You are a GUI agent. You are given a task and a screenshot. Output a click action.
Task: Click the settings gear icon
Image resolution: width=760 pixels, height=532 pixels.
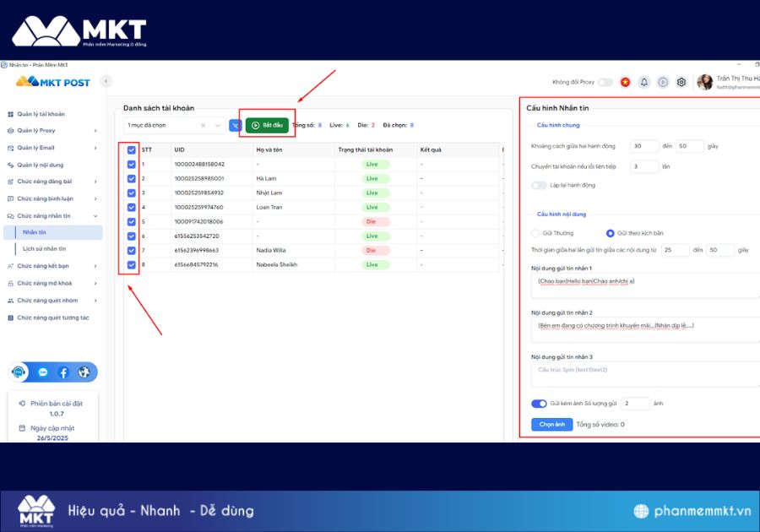(681, 81)
